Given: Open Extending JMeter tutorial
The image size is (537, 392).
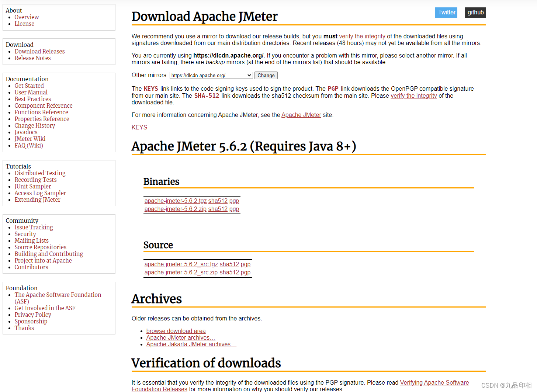Looking at the screenshot, I should [37, 200].
